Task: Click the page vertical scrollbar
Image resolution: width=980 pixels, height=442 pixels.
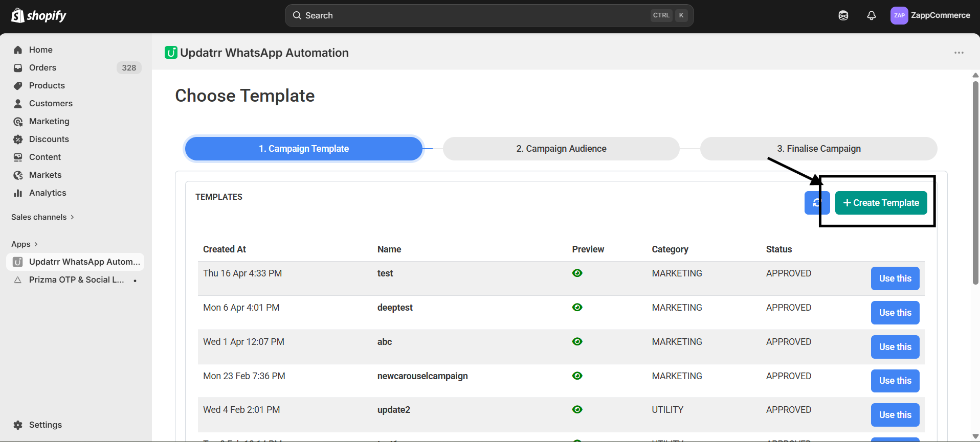Action: [975, 183]
